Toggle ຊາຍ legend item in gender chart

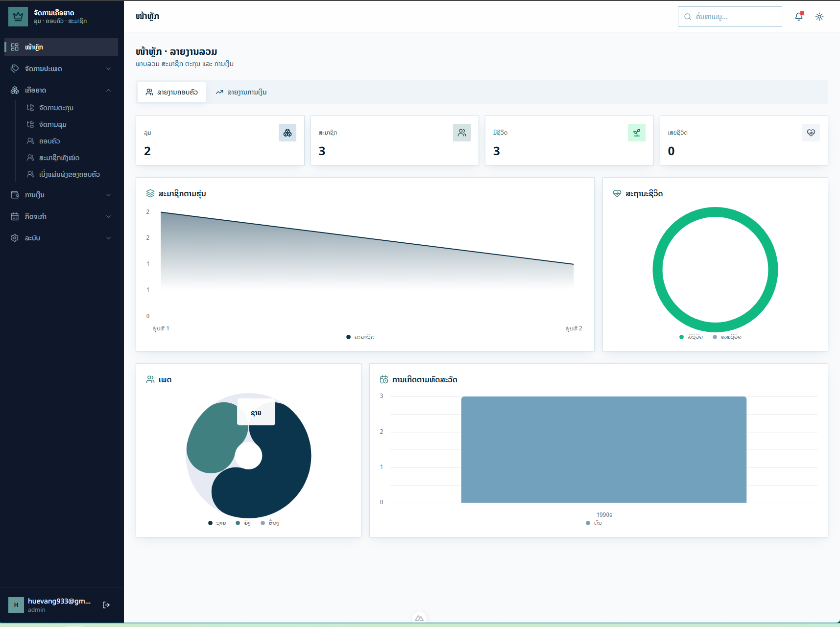pos(217,523)
